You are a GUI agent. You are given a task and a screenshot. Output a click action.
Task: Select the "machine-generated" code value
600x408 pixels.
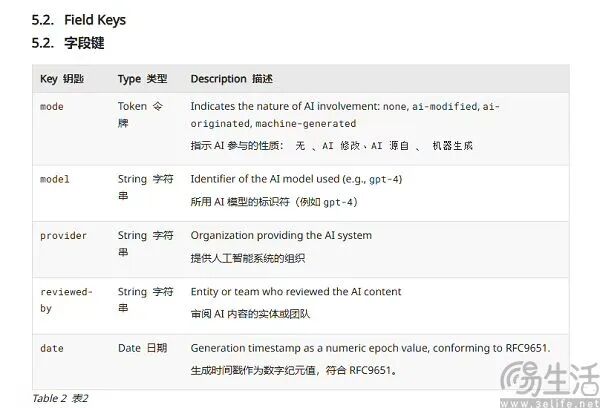tap(305, 123)
